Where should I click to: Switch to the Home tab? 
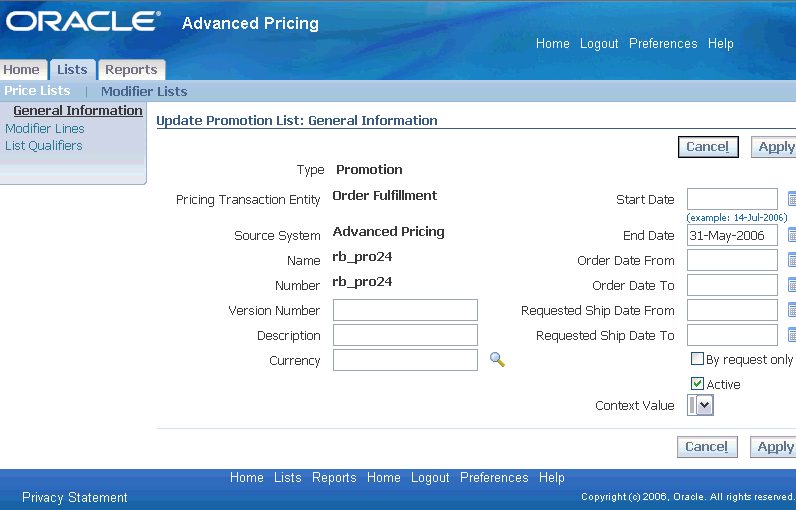(22, 70)
